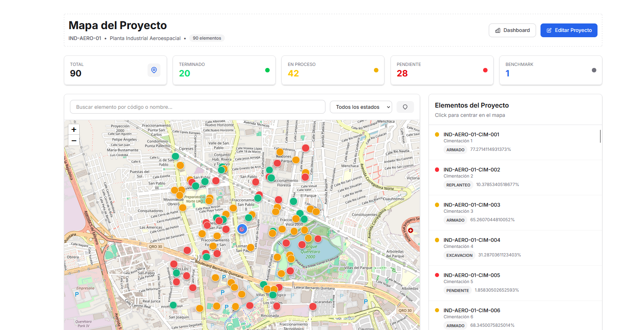
Task: Click the map zoom in plus button
Action: pos(74,130)
